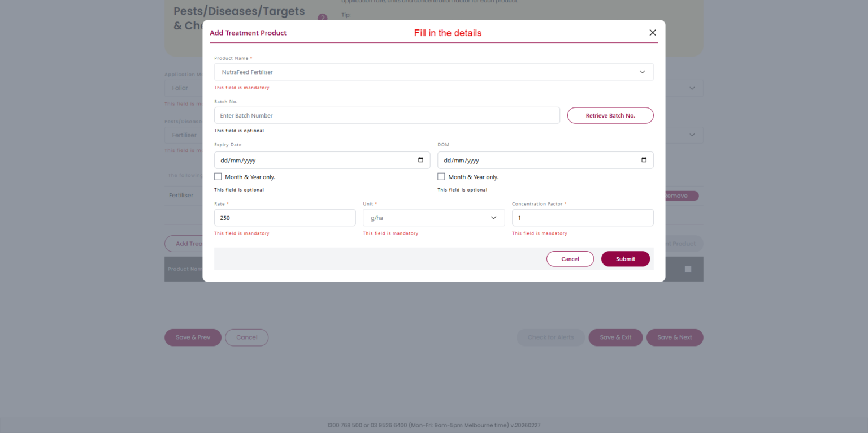Viewport: 868px width, 433px height.
Task: Click the Retrieve Batch No. button
Action: pos(610,115)
